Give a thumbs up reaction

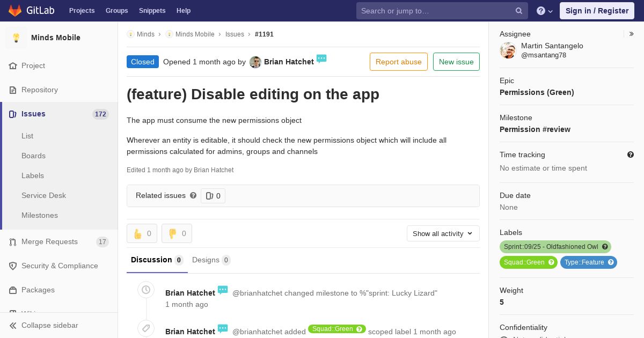click(x=142, y=233)
